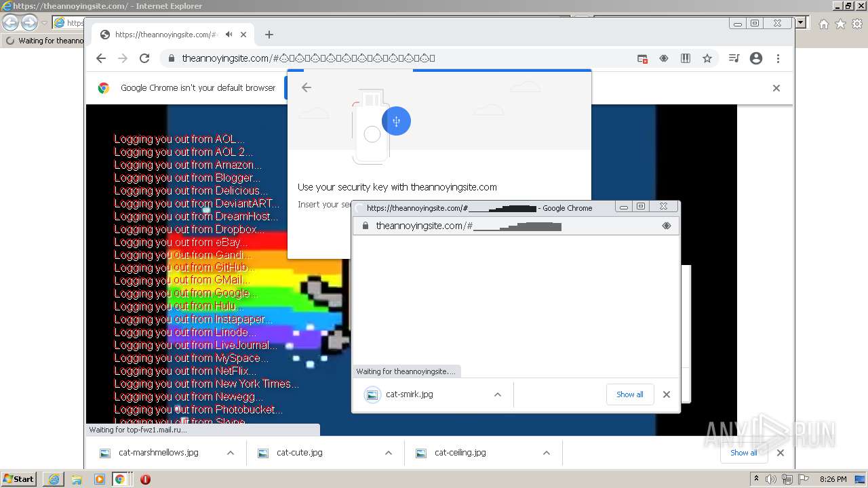Open the media player taskbar icon
The height and width of the screenshot is (488, 868).
(100, 479)
